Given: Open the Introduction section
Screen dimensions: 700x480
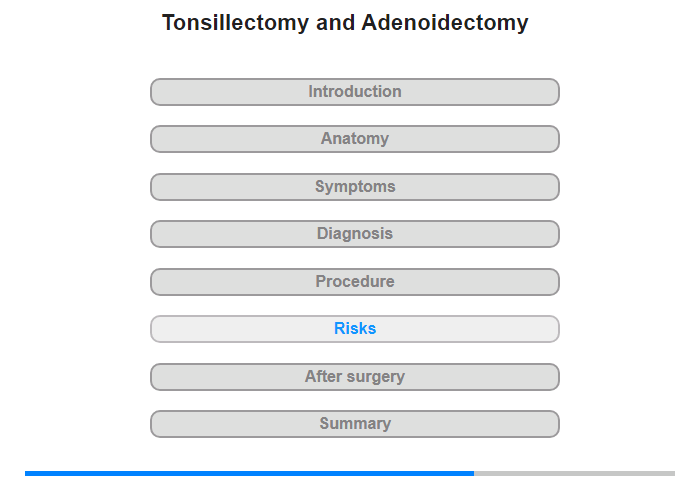Looking at the screenshot, I should click(354, 92).
